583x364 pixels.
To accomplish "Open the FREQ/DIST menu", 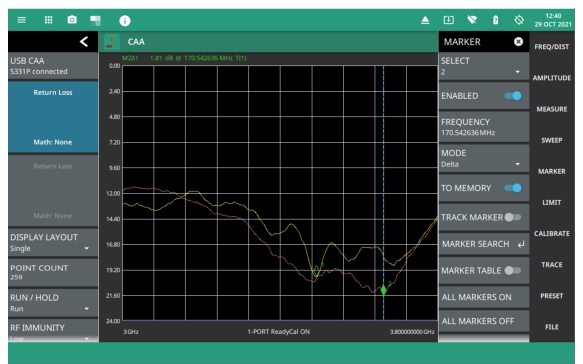I will click(552, 47).
